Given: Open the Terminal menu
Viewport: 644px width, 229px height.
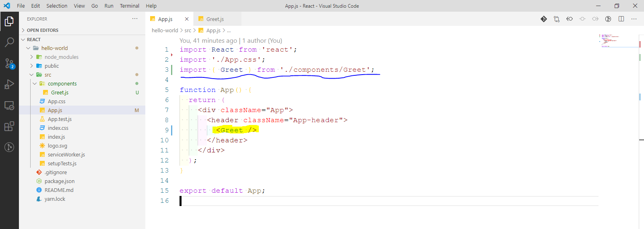Looking at the screenshot, I should (x=130, y=6).
